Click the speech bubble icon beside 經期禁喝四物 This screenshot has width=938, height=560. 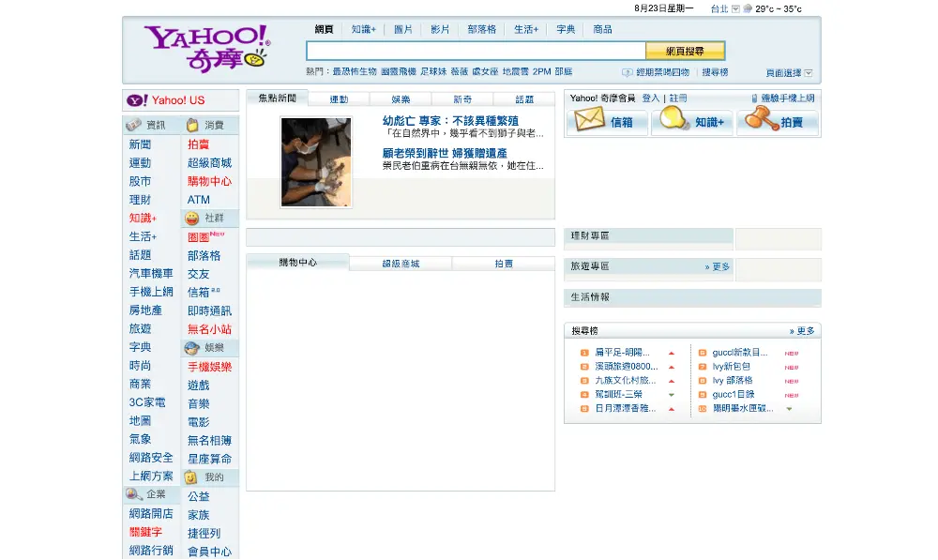627,72
